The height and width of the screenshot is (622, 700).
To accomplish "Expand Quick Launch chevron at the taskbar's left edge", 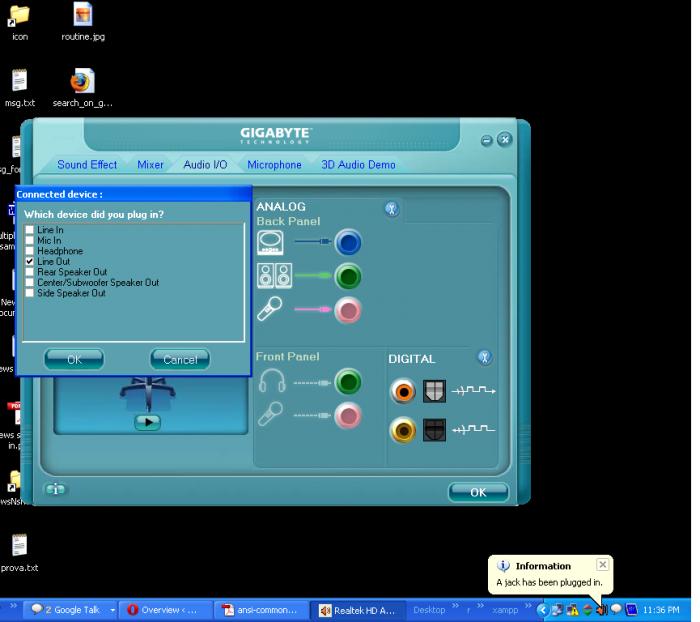I will pyautogui.click(x=13, y=606).
